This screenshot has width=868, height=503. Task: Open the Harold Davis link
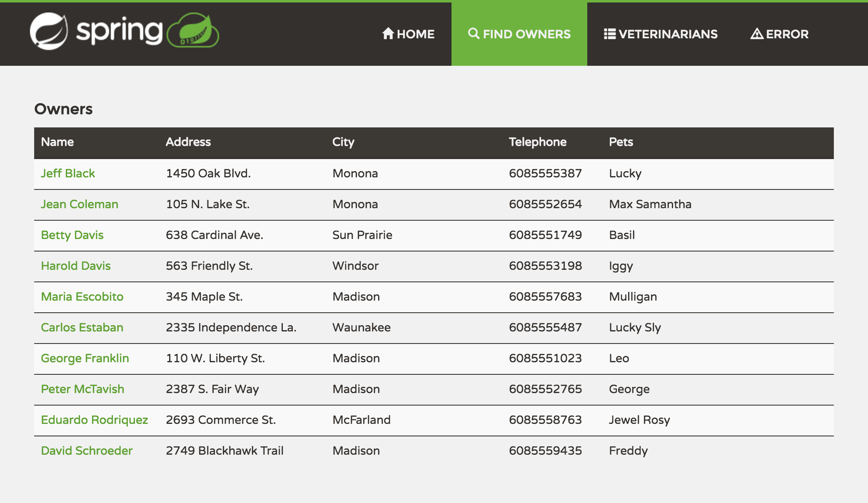click(76, 266)
